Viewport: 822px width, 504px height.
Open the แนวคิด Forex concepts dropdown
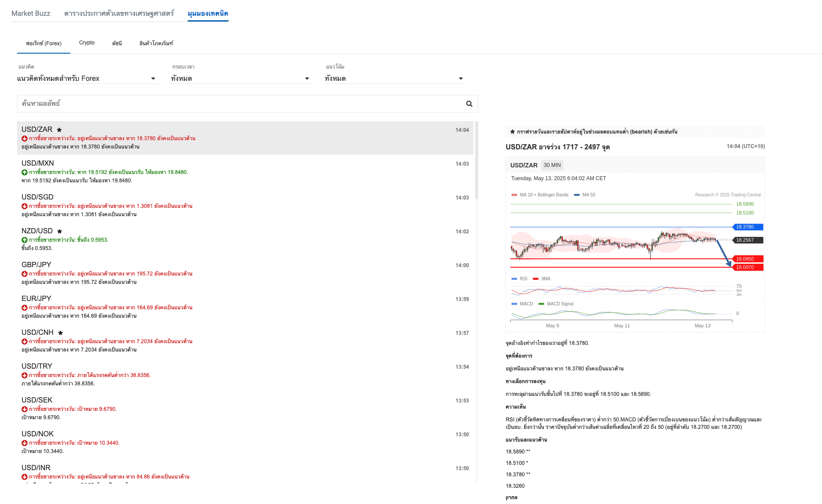coord(87,78)
